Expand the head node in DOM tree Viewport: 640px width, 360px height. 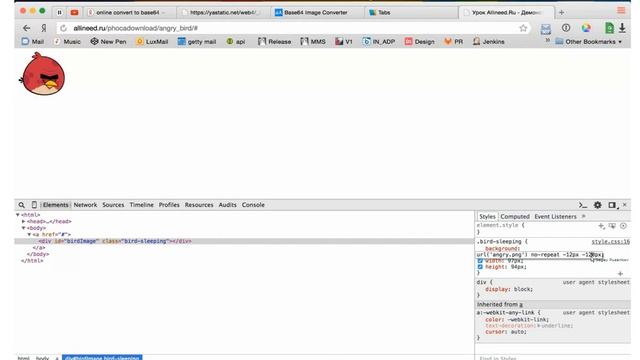click(24, 221)
